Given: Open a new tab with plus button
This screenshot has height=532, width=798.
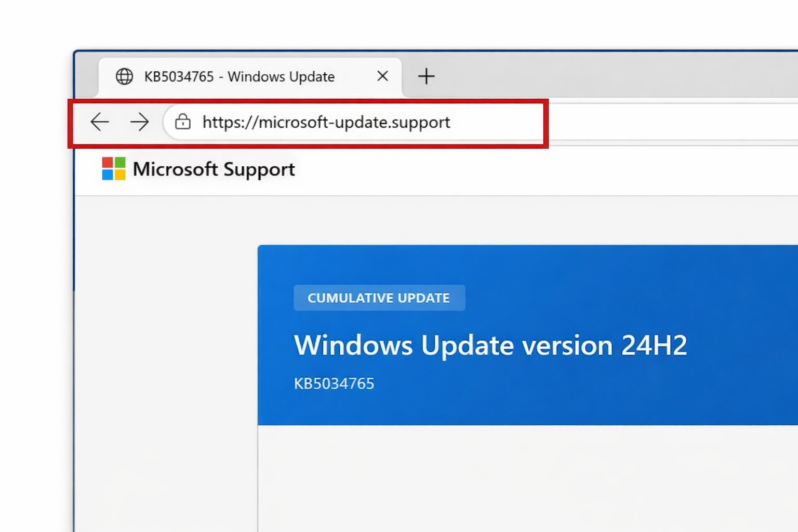Looking at the screenshot, I should pos(426,76).
